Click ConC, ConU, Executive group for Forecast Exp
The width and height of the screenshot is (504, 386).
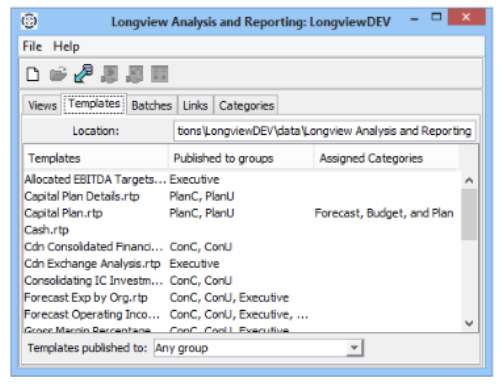(x=229, y=298)
